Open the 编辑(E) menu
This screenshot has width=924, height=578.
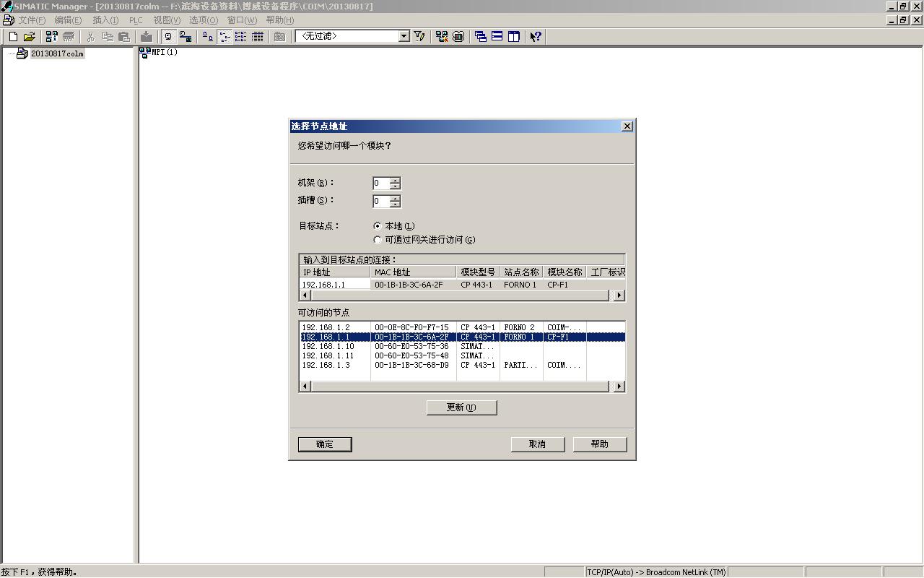pos(68,20)
